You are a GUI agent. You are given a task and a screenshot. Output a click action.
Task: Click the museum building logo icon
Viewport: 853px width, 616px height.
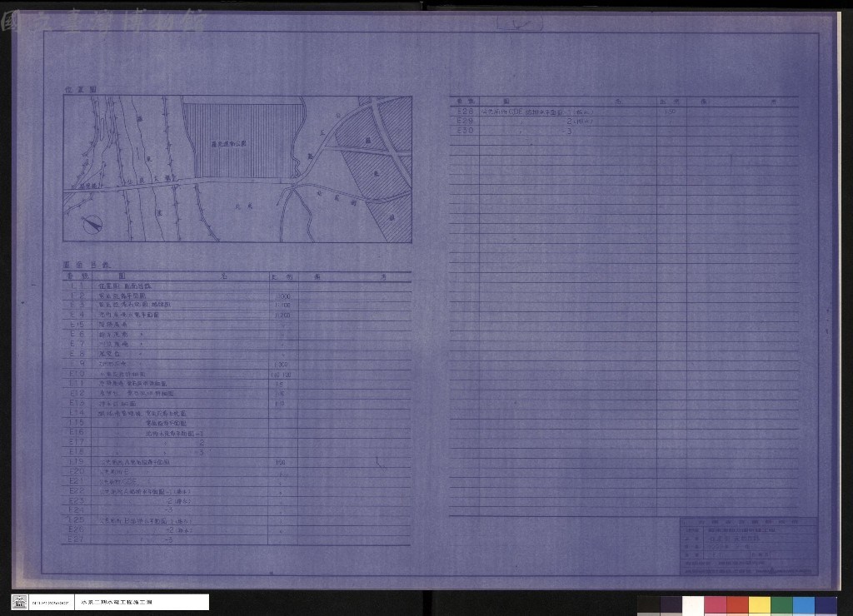point(20,602)
